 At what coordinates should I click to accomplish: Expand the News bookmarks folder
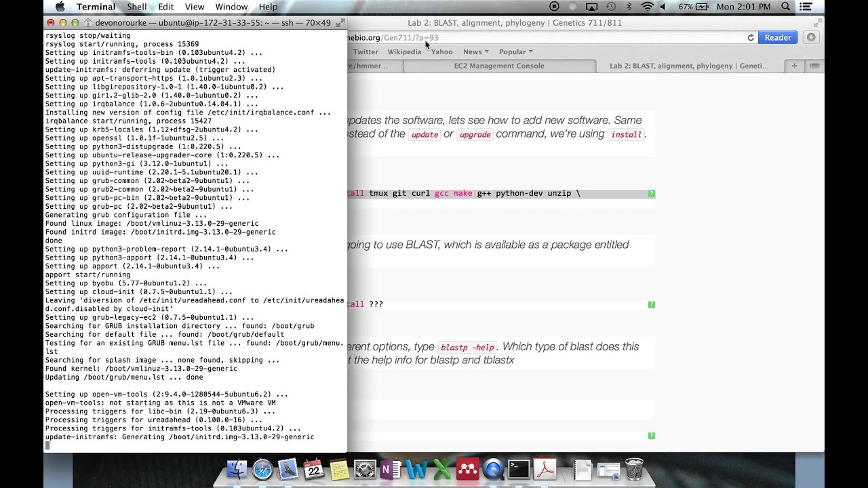tap(475, 52)
